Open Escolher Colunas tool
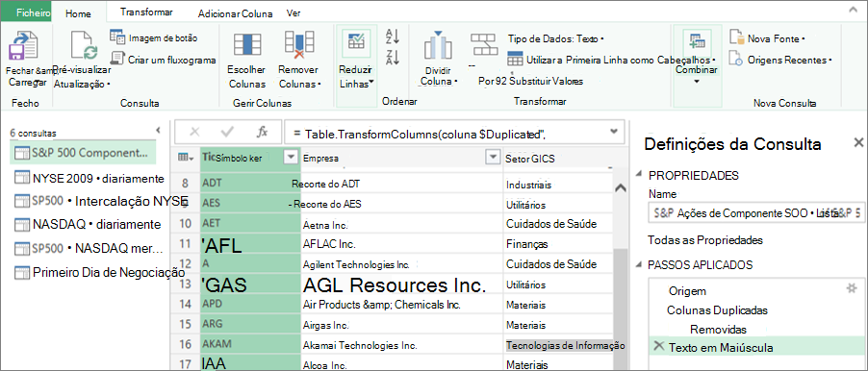868x371 pixels. click(246, 61)
